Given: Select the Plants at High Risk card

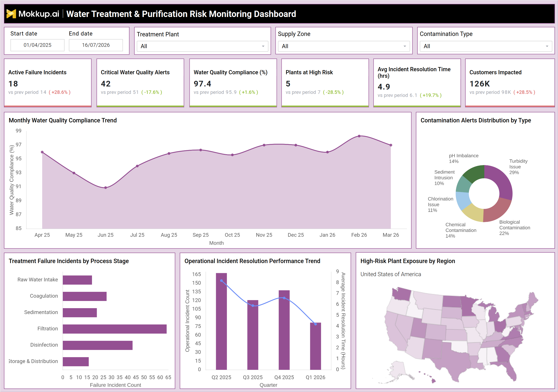Looking at the screenshot, I should point(325,83).
